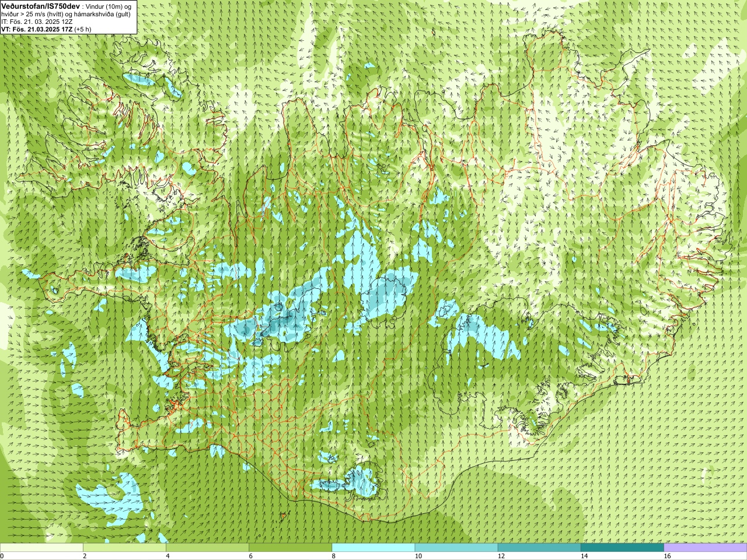Click the pale yellow 0–2 legend swatch
The width and height of the screenshot is (747, 560).
pos(41,548)
